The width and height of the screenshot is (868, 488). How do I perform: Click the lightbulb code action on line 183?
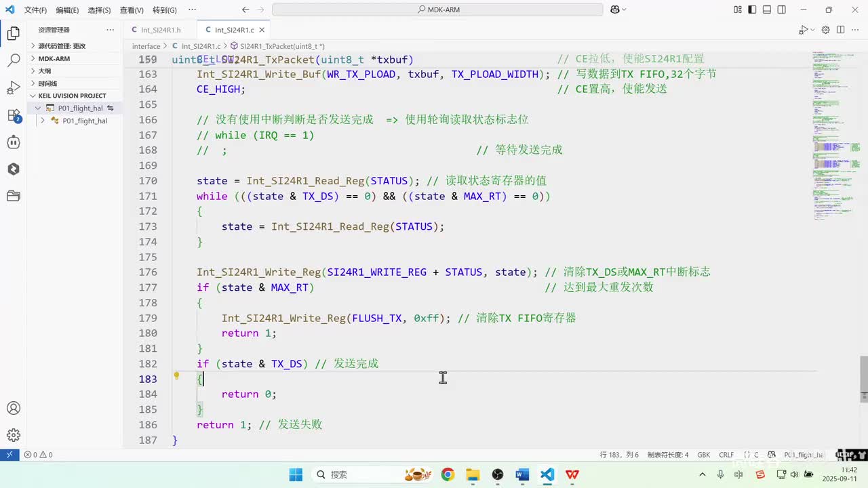click(x=176, y=375)
